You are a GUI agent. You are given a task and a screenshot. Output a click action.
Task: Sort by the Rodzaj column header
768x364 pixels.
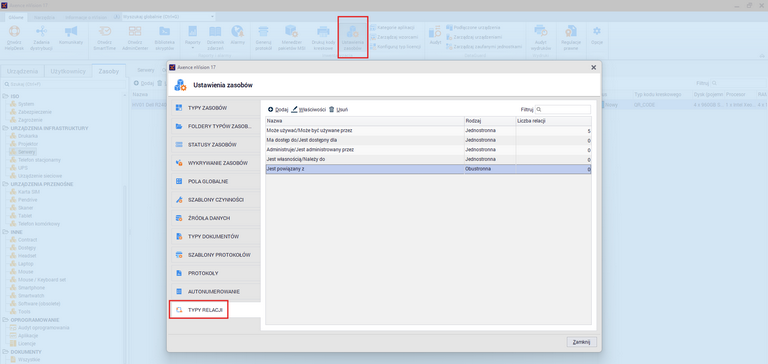pyautogui.click(x=490, y=121)
